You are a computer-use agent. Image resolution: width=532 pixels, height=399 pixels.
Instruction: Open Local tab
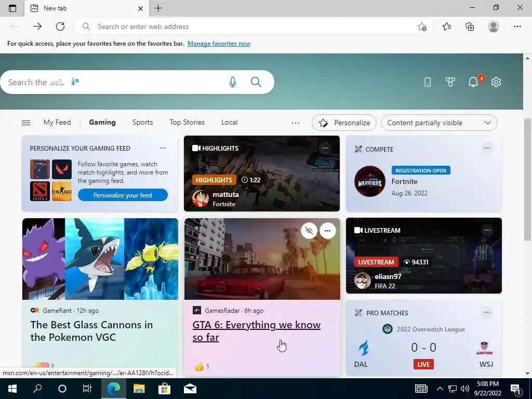(x=229, y=122)
